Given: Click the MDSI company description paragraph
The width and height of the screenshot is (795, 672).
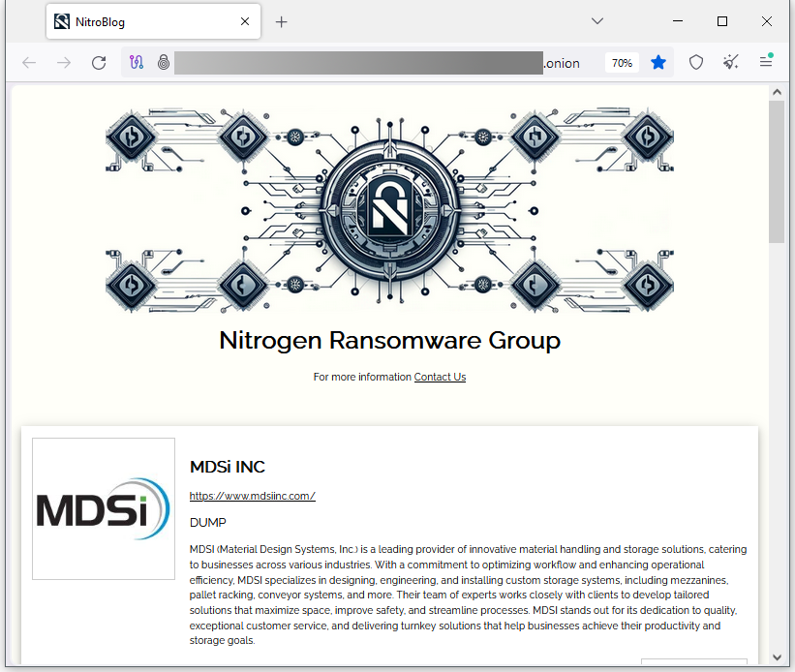Looking at the screenshot, I should [468, 595].
